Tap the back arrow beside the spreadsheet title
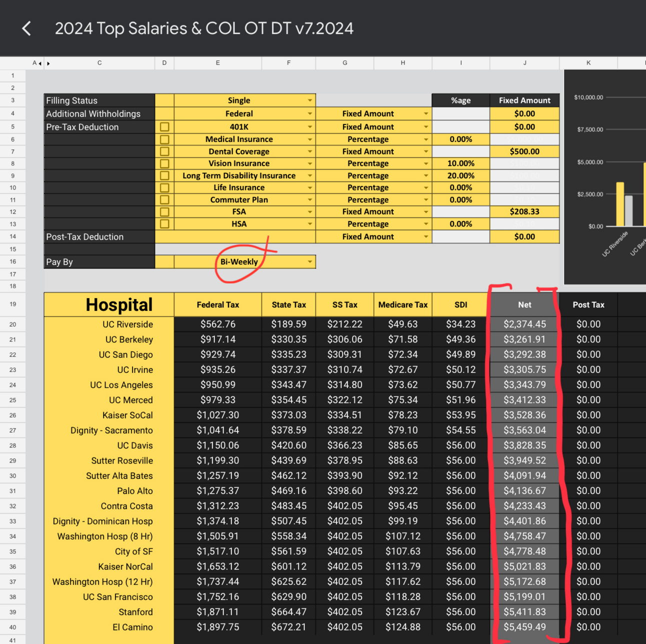The height and width of the screenshot is (644, 646). [x=27, y=28]
